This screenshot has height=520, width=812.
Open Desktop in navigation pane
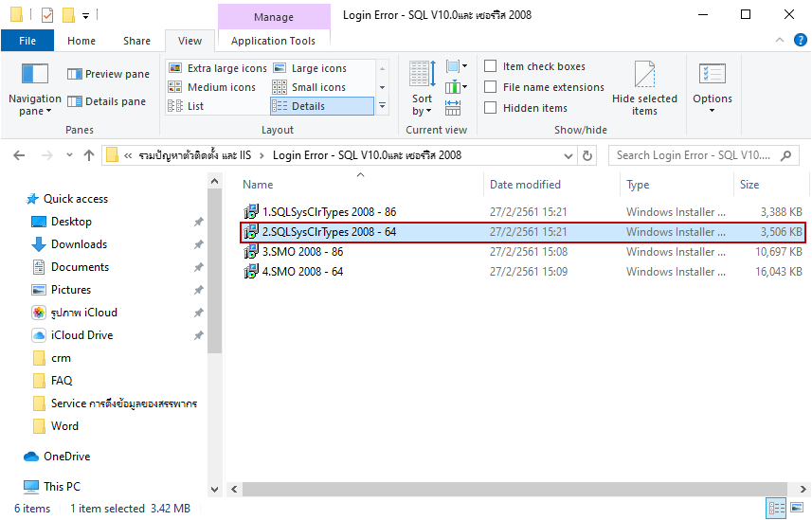62,222
